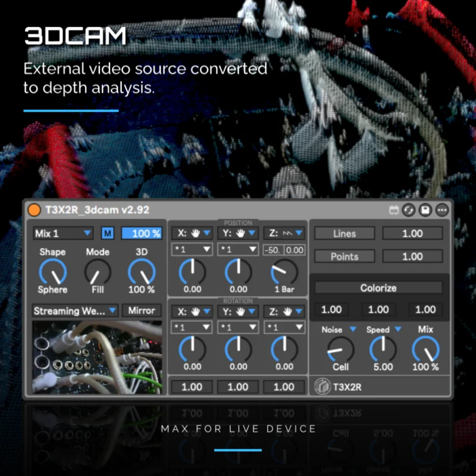Image resolution: width=476 pixels, height=476 pixels.
Task: Open the Speed blue arrow dropdown
Action: click(x=398, y=329)
